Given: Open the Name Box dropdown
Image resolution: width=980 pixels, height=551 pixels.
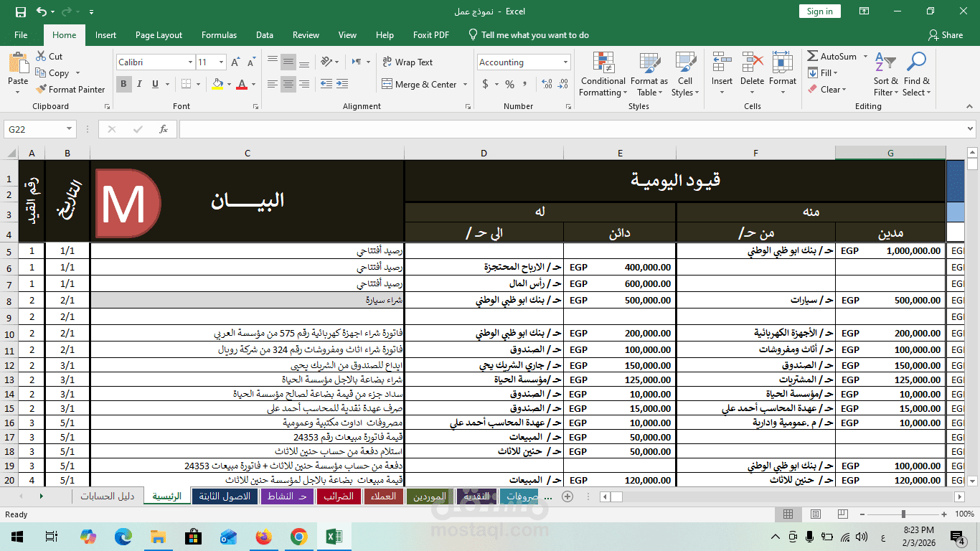Looking at the screenshot, I should (70, 129).
